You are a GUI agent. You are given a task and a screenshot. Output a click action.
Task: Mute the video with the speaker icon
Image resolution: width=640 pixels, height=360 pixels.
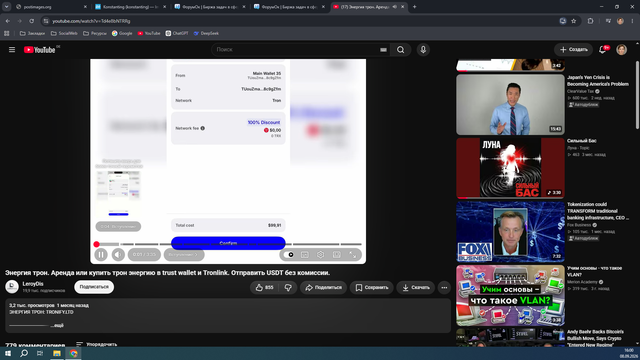pos(118,255)
